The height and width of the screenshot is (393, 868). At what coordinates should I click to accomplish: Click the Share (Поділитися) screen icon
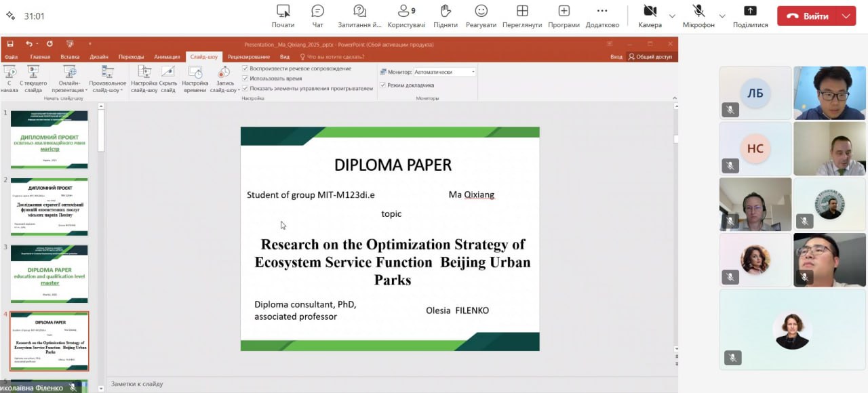[750, 12]
